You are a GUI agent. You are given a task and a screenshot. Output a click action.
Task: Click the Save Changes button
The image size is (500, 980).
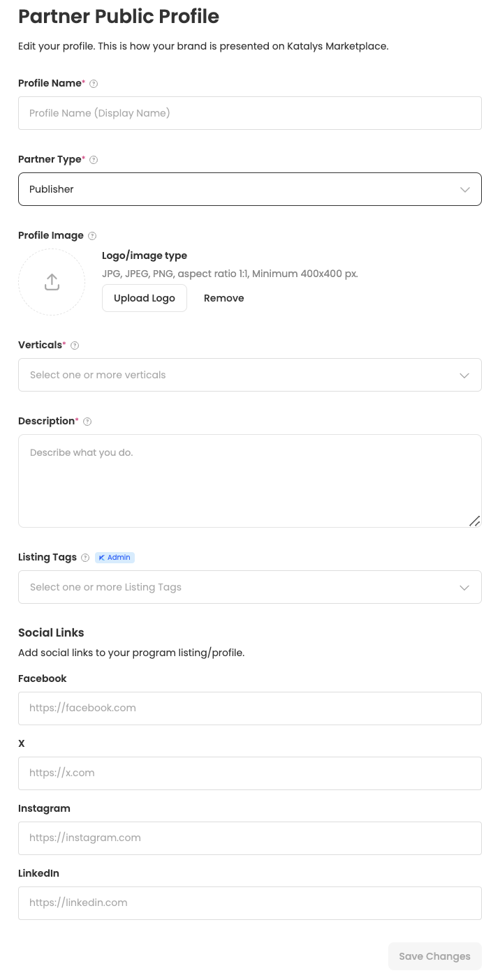434,956
